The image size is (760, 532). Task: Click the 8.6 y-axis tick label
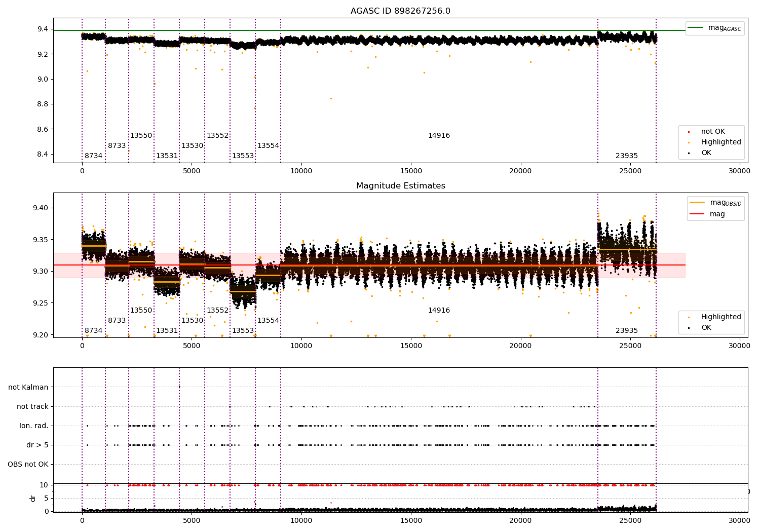click(43, 130)
